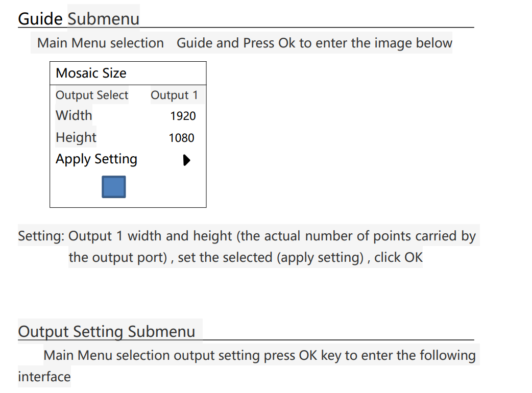
Task: Click the paragraph beginning with Setting: Output 1
Action: (x=247, y=247)
